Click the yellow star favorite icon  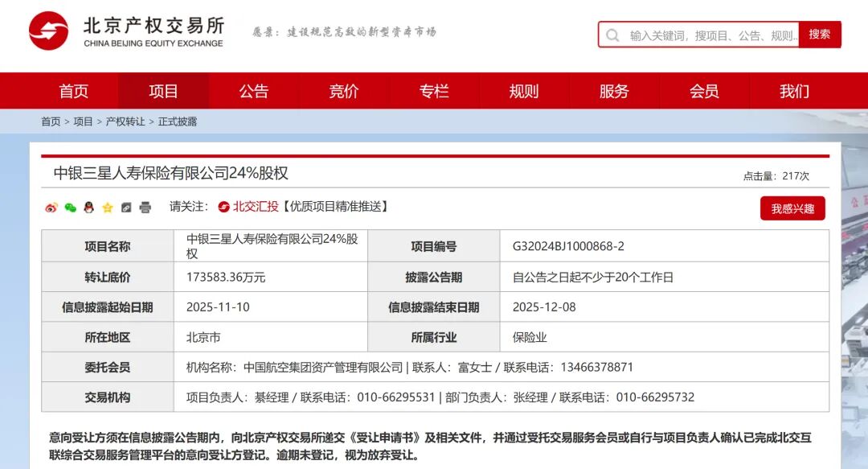[x=108, y=208]
